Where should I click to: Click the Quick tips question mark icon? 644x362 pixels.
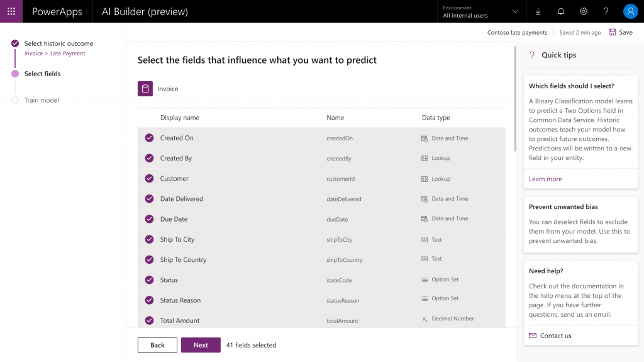(532, 55)
